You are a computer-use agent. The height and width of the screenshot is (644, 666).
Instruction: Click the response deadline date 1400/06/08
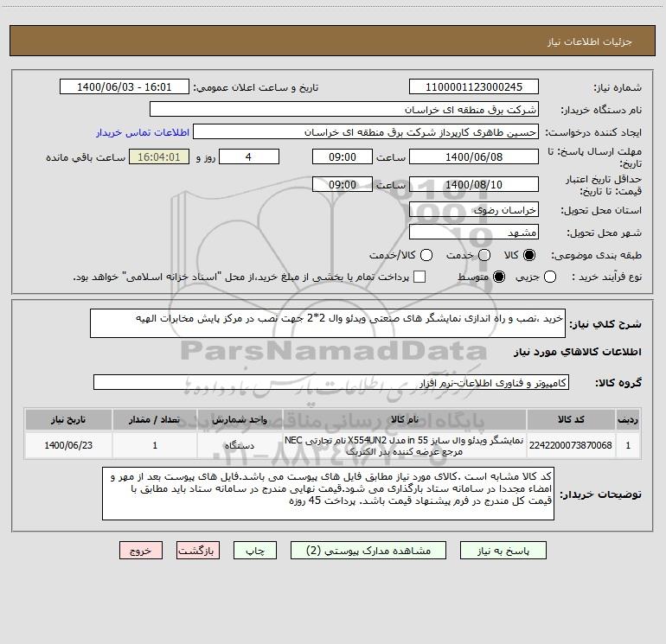click(x=474, y=156)
